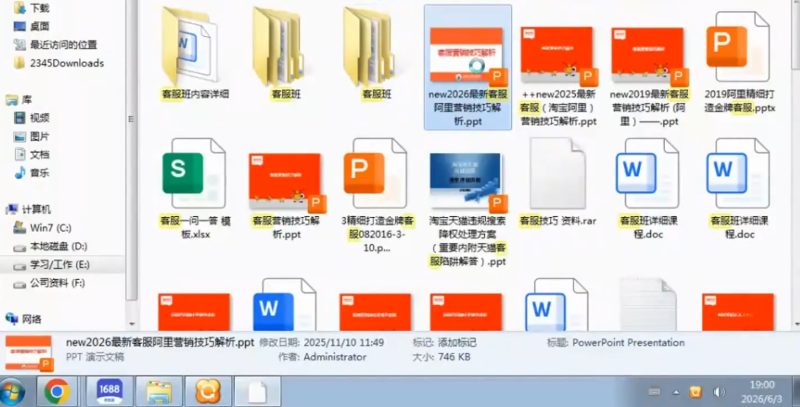Screen dimensions: 800x407
Task: Open the blank document taskbar icon
Action: point(257,392)
